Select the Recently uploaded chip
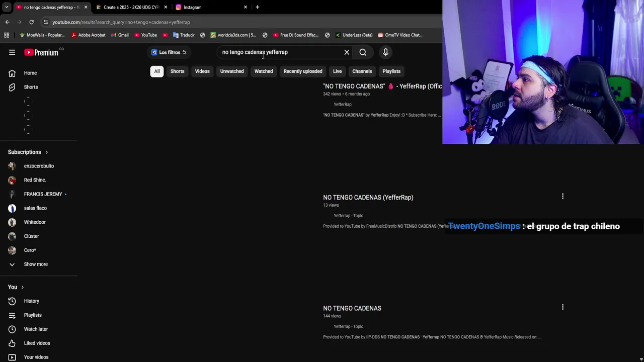The image size is (644, 362). (x=303, y=71)
